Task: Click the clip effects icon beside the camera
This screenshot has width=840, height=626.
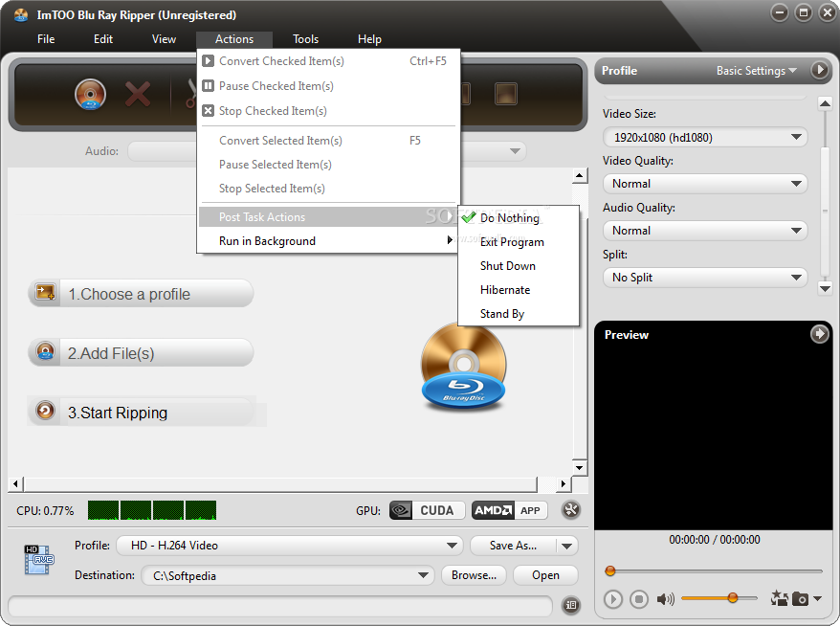Action: click(x=779, y=597)
